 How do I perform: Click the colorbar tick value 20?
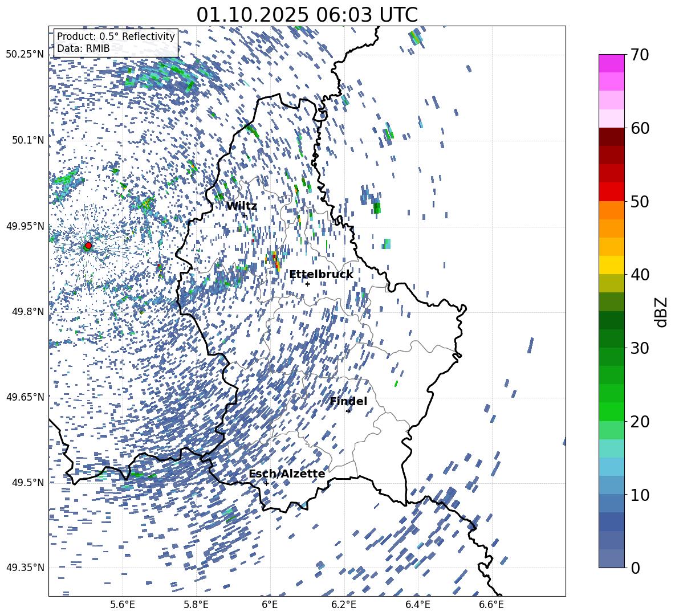tap(640, 421)
